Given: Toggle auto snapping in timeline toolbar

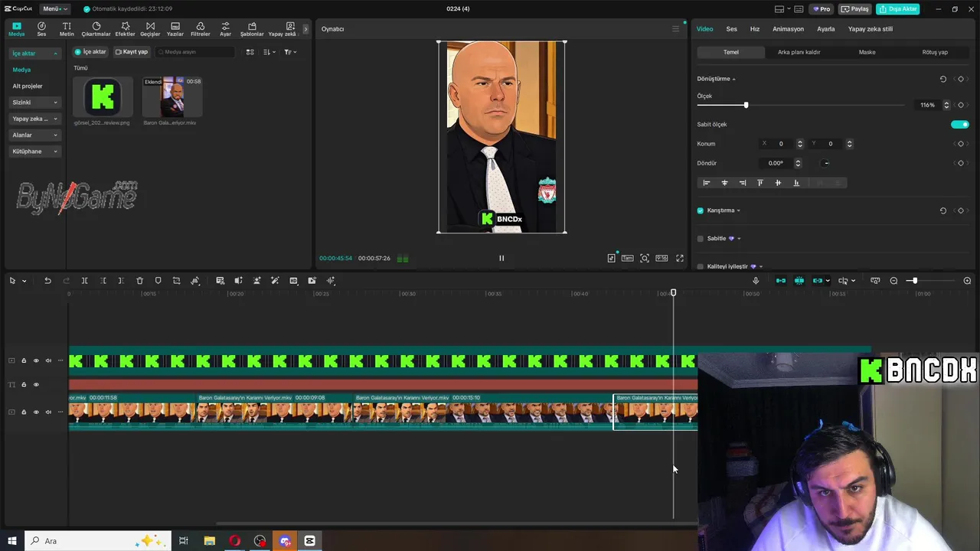Looking at the screenshot, I should 799,281.
